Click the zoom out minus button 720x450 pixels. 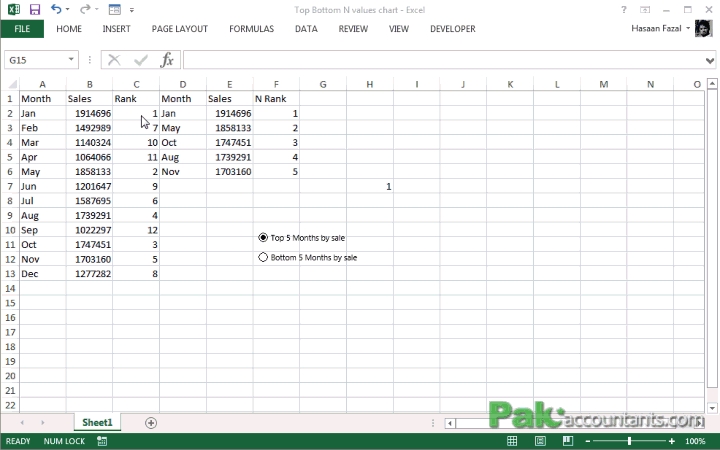(x=588, y=441)
